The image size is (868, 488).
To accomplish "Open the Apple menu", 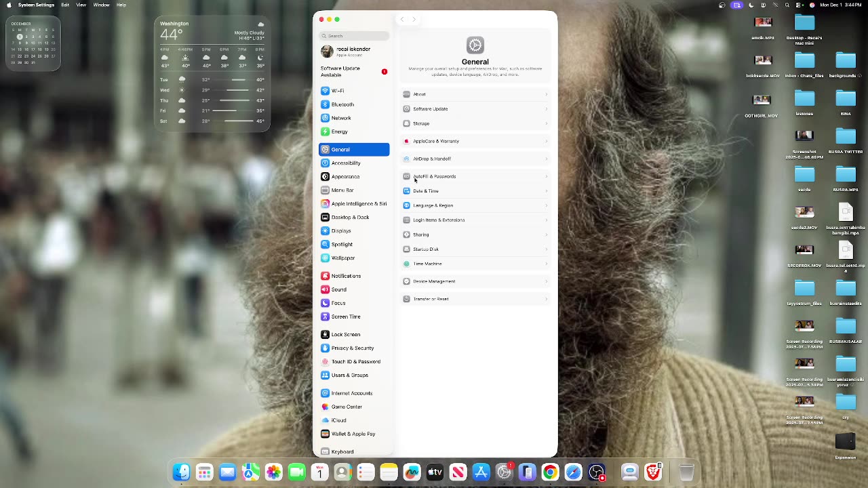I will pyautogui.click(x=9, y=5).
